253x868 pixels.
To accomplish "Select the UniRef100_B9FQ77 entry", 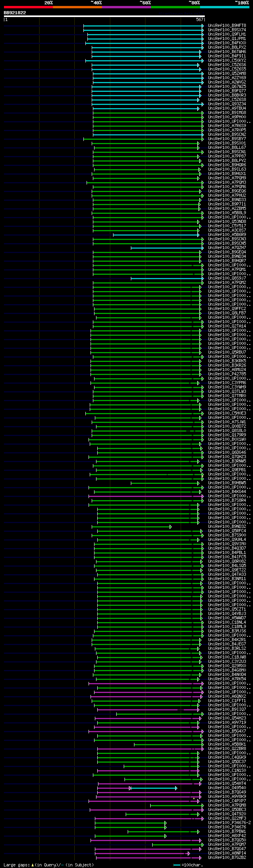I will (227, 91).
